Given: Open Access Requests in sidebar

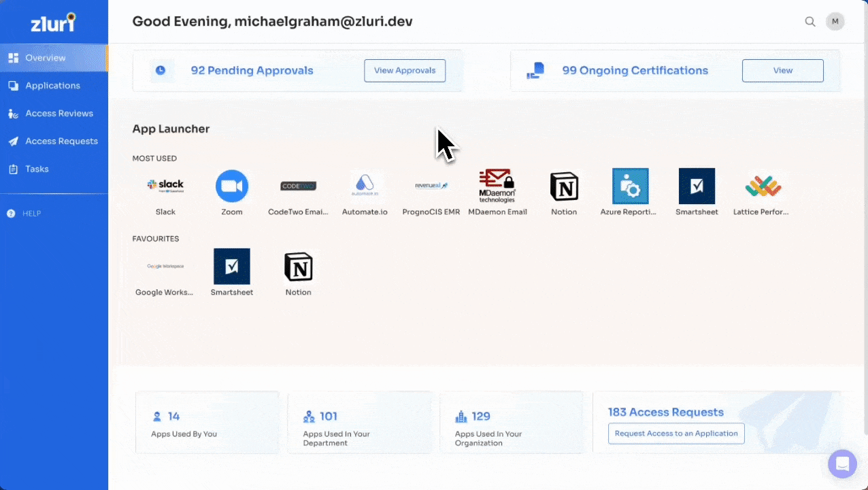Looking at the screenshot, I should [54, 142].
